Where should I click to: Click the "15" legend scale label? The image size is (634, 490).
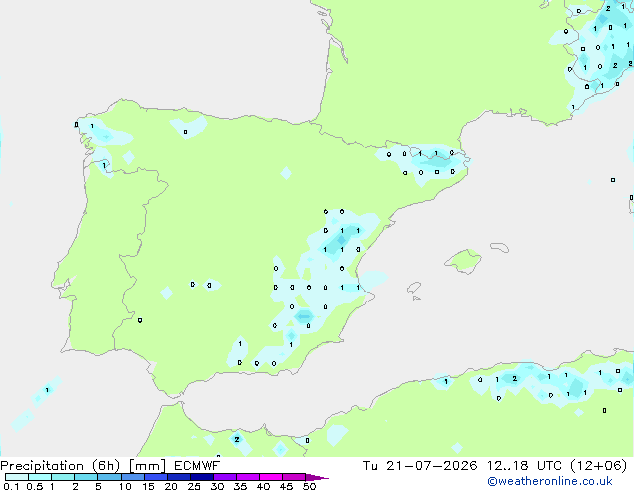[148, 486]
